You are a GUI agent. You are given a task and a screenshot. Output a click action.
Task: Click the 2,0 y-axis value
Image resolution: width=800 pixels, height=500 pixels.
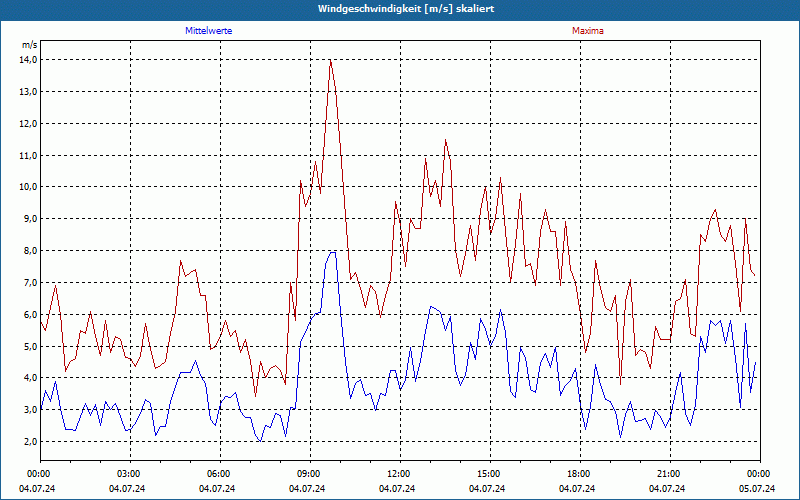31,442
